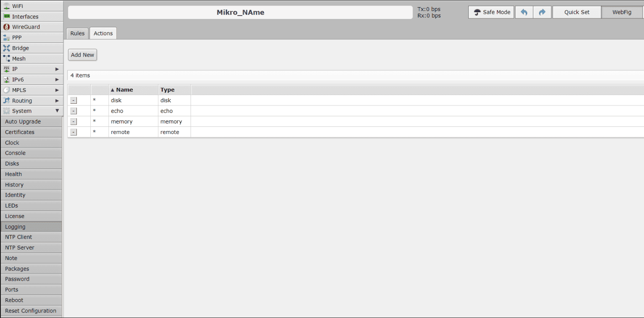Click the disk row Type cell

tap(174, 100)
